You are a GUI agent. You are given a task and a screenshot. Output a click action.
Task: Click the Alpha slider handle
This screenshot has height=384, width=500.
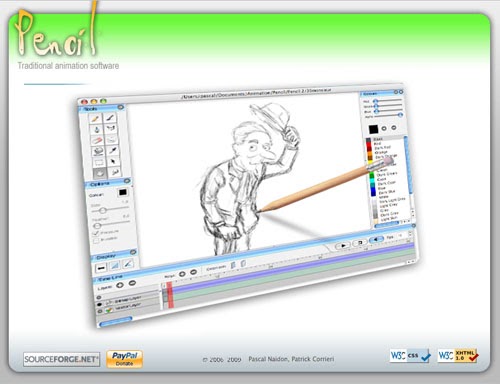(400, 115)
